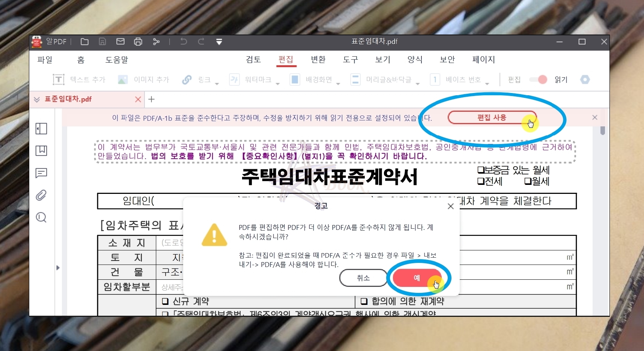Expand the tab list chevron
The image size is (644, 351).
point(36,99)
